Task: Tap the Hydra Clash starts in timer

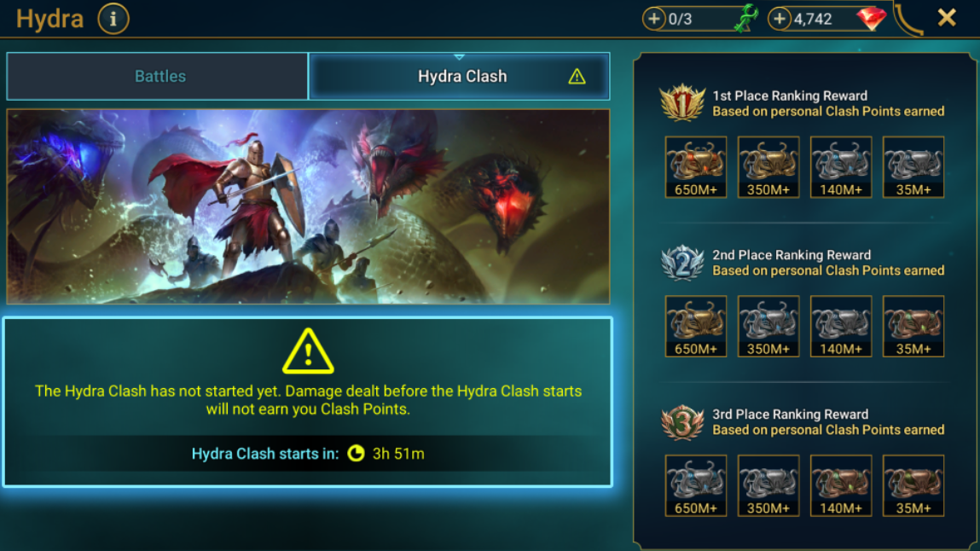Action: (x=308, y=454)
